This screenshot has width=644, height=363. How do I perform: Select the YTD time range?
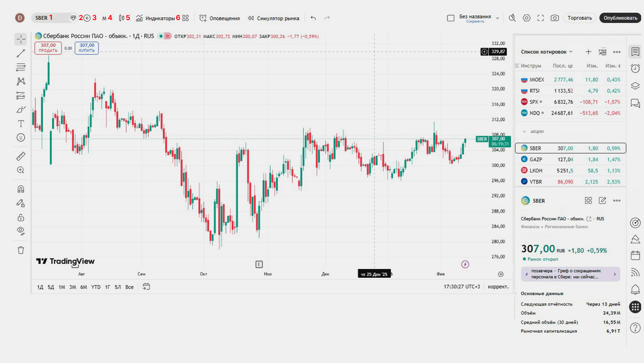tap(96, 287)
